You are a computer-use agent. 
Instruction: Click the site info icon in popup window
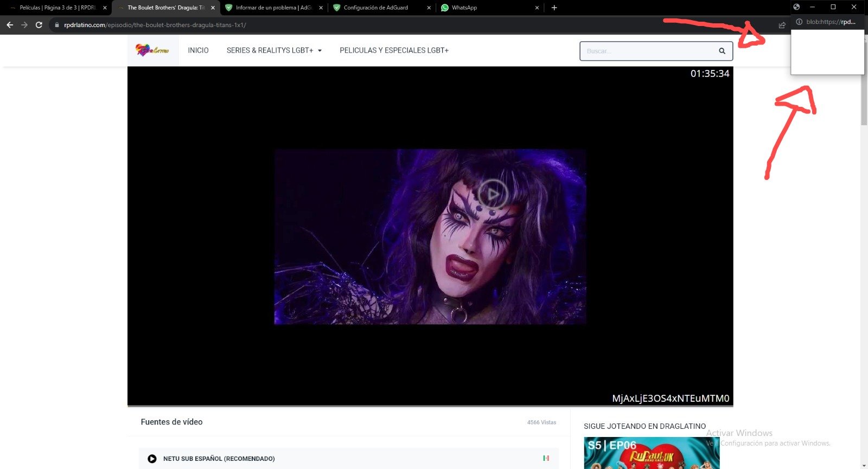(799, 22)
